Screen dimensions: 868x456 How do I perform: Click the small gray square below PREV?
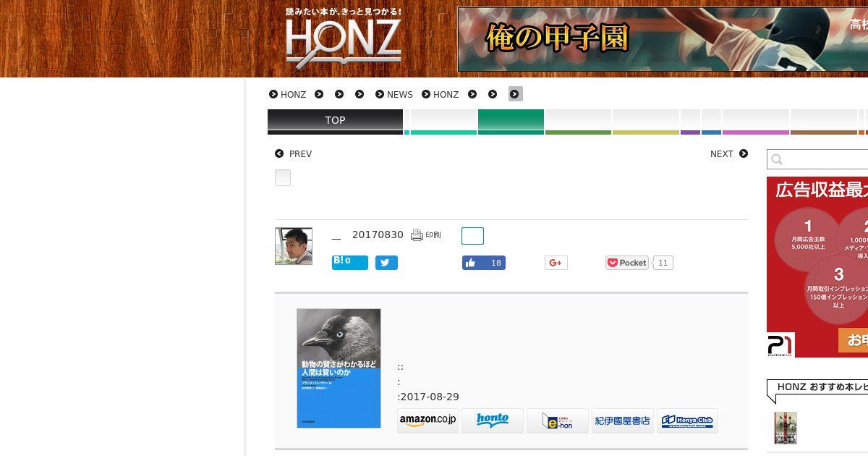[283, 177]
